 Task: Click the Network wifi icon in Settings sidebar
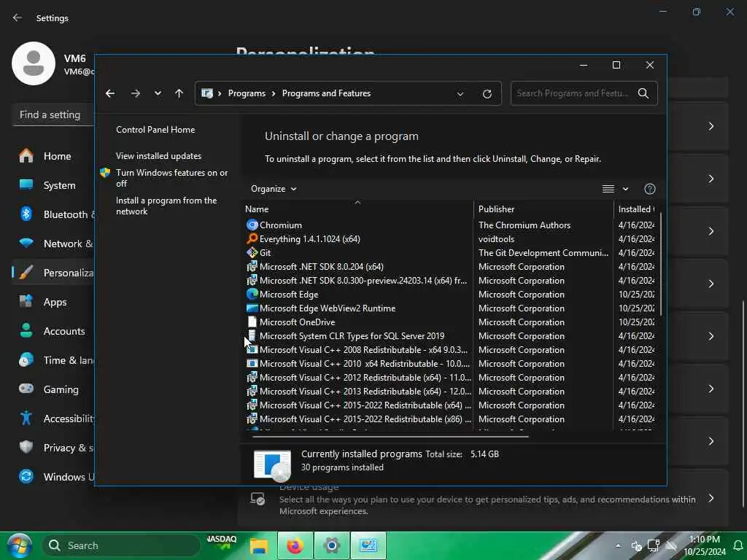coord(26,244)
